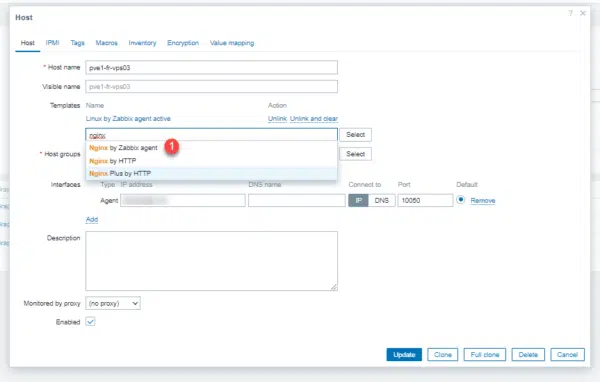This screenshot has height=382, width=600.
Task: Click the template search field containing nginx
Action: point(211,135)
